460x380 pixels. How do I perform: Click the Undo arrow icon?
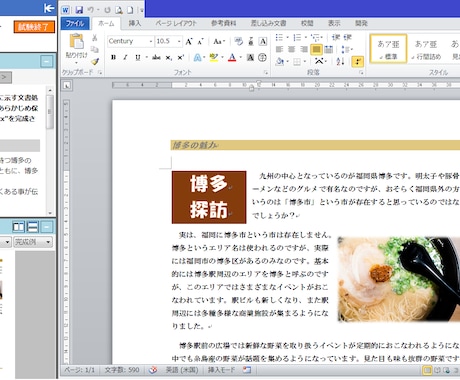click(x=90, y=10)
